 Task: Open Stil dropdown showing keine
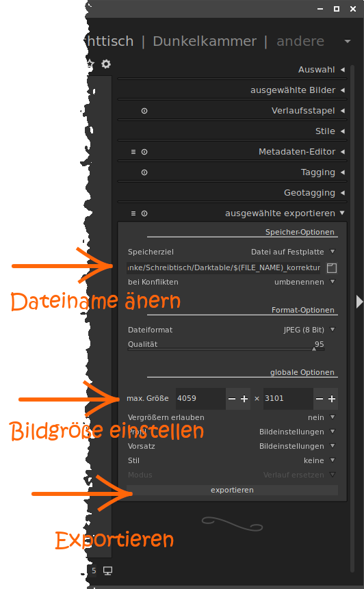[232, 460]
